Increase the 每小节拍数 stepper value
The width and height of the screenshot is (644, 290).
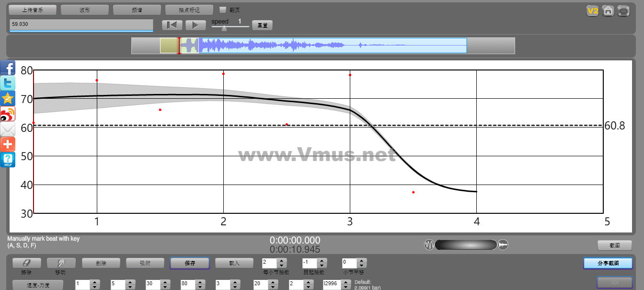[x=282, y=261]
